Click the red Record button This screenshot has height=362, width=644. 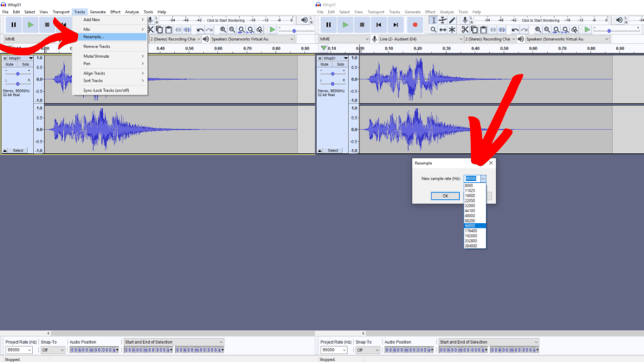[415, 24]
